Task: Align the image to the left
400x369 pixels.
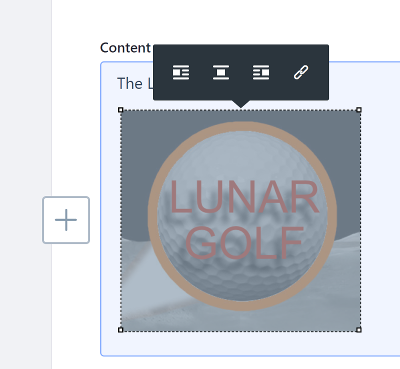Action: [x=181, y=72]
